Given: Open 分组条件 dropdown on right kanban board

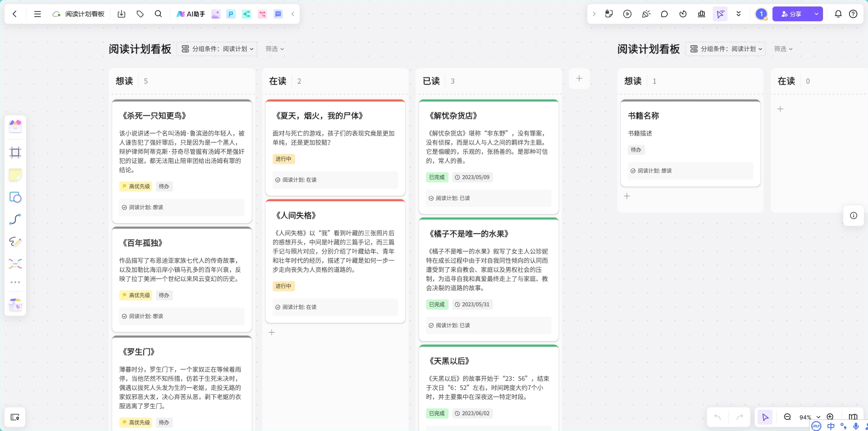Looking at the screenshot, I should pyautogui.click(x=726, y=49).
